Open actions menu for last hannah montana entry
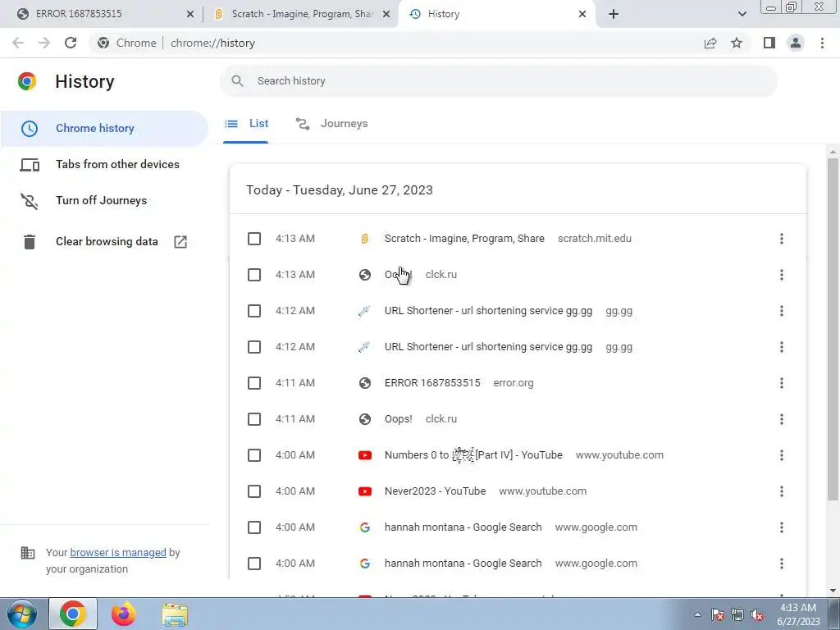The width and height of the screenshot is (840, 630). 782,564
